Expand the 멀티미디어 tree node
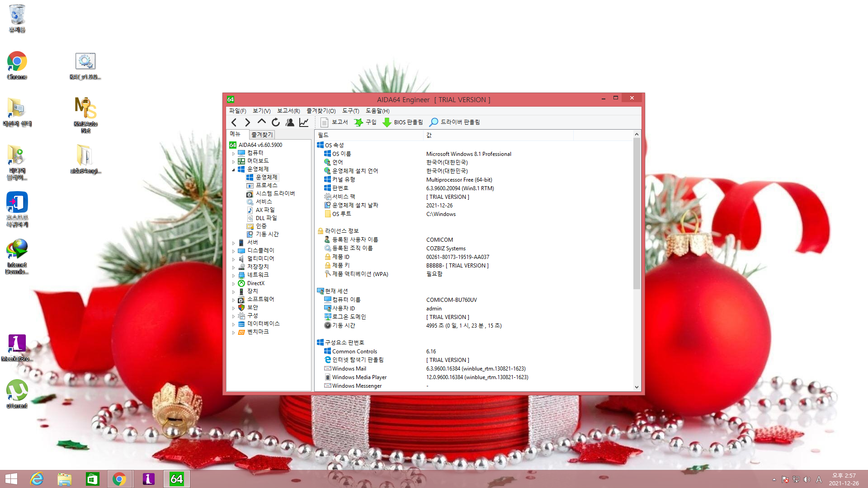868x488 pixels. pos(233,259)
